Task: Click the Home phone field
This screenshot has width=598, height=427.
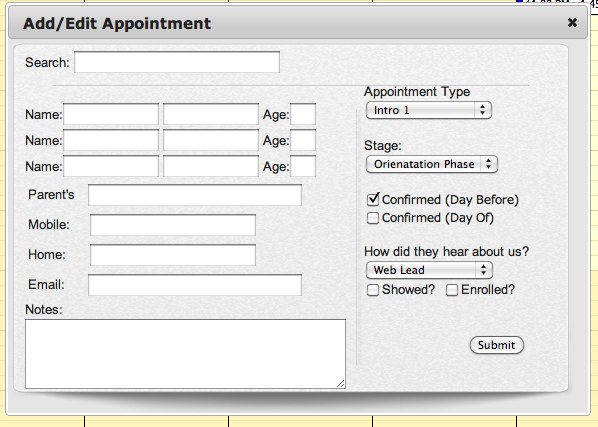Action: coord(173,255)
